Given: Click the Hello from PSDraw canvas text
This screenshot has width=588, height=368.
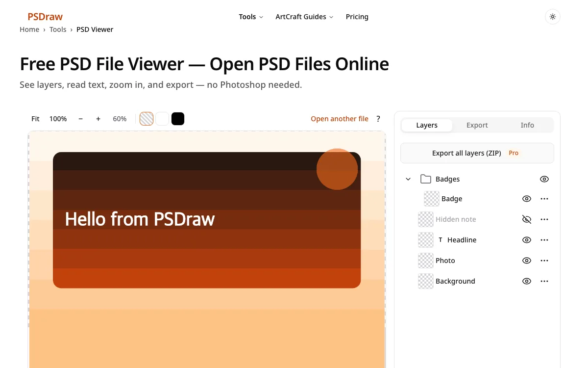Looking at the screenshot, I should [140, 219].
